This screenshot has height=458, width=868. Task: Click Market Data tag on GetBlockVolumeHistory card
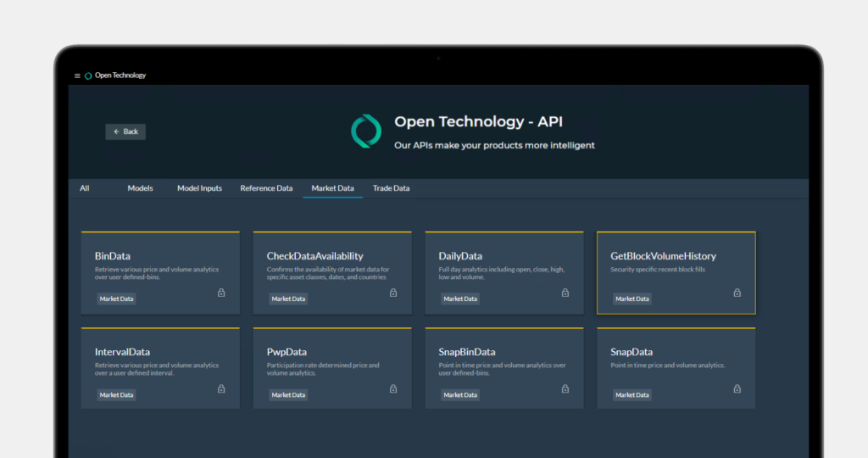(x=632, y=299)
